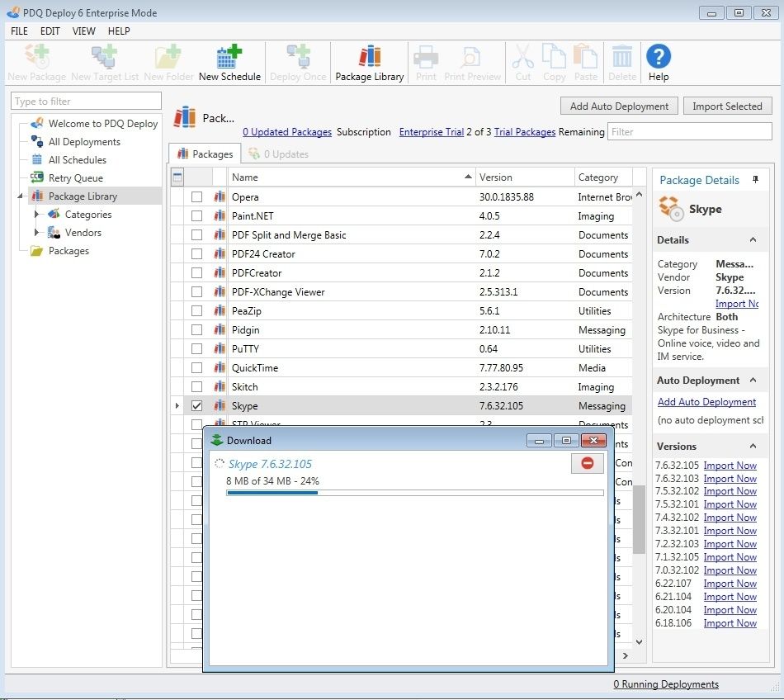Click the Delete trash icon
The width and height of the screenshot is (784, 700).
click(622, 56)
